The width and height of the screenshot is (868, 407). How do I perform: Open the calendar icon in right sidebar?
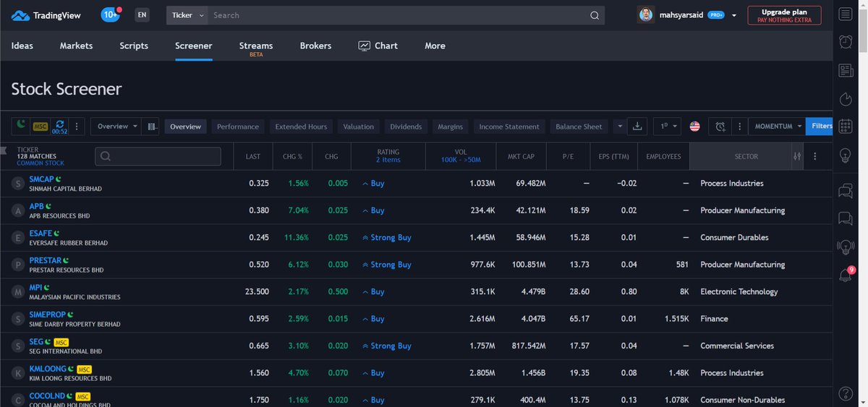click(846, 127)
